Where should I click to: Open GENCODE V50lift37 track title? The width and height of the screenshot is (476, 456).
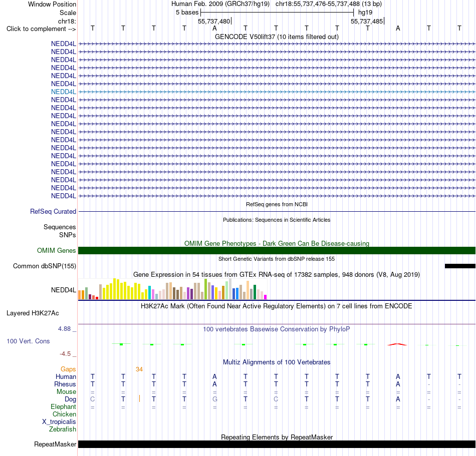pyautogui.click(x=277, y=37)
